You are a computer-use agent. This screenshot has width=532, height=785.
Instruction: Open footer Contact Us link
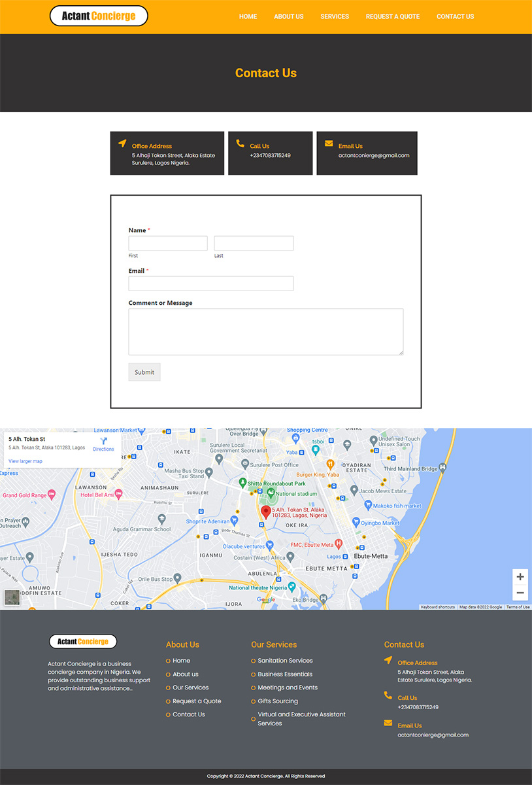189,714
